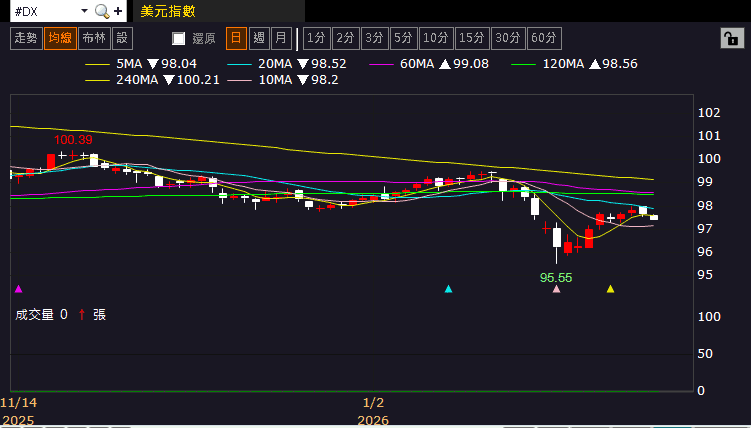The image size is (751, 428).
Task: Click the 95.55 low price label
Action: click(x=556, y=278)
